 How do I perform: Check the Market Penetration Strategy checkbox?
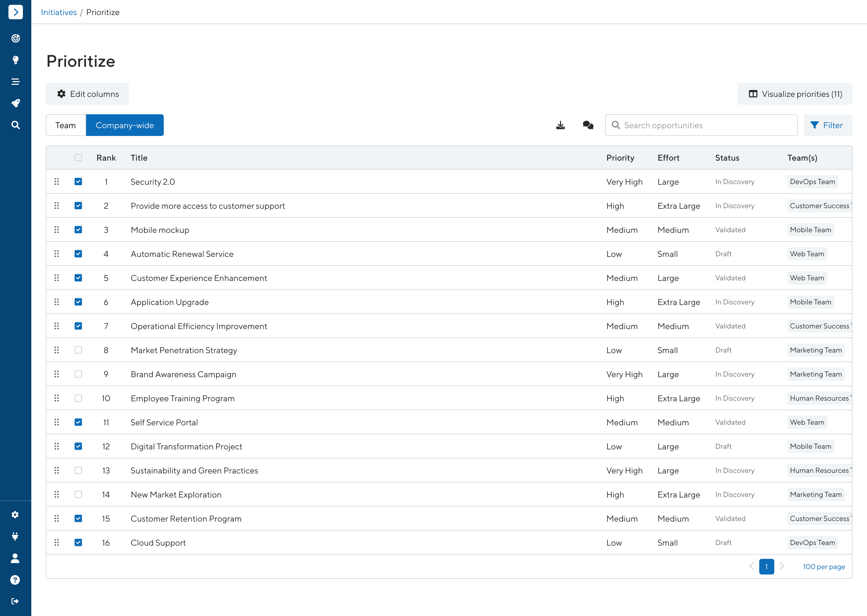[78, 350]
